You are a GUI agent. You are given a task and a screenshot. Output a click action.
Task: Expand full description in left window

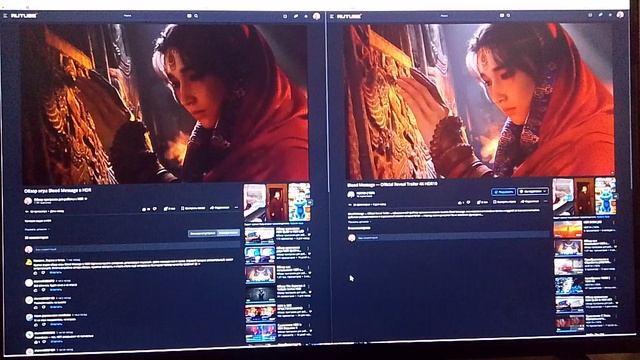(36, 229)
